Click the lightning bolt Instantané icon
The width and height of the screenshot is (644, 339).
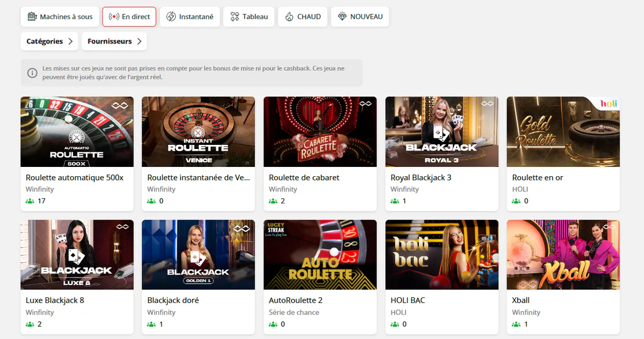pos(171,17)
